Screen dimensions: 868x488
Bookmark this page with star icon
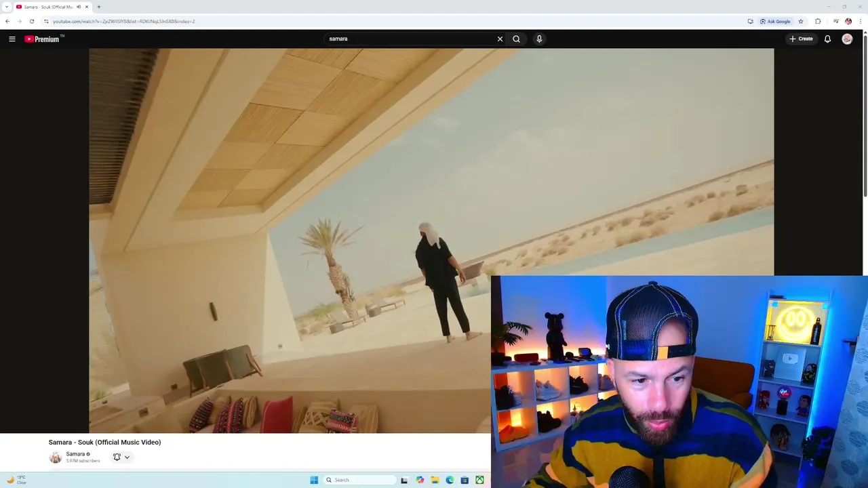click(x=801, y=21)
